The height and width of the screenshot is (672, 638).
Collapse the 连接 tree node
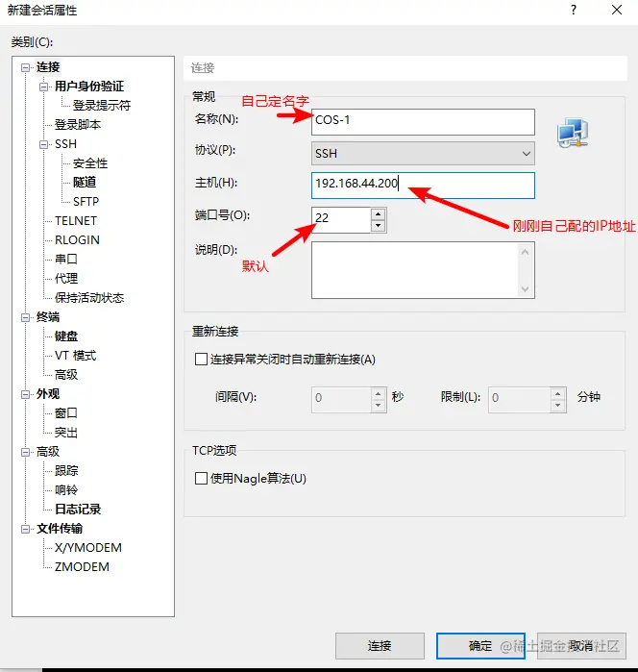(x=26, y=67)
